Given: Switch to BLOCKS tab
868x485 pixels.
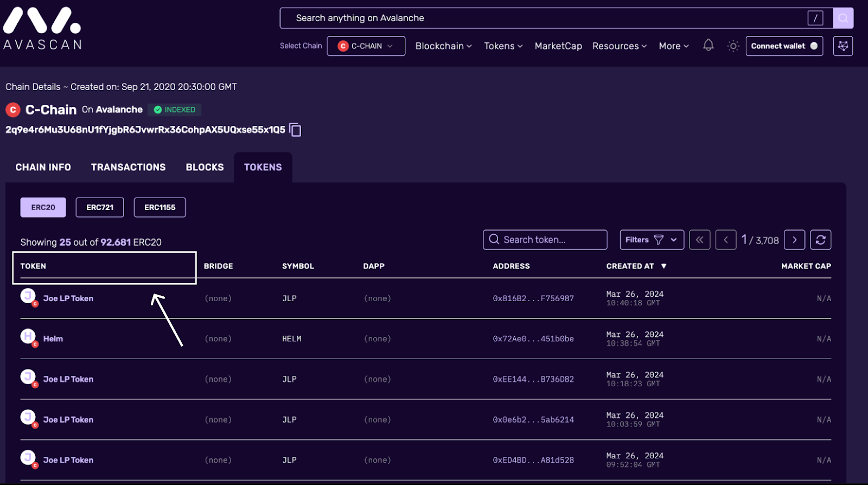Looking at the screenshot, I should [205, 167].
